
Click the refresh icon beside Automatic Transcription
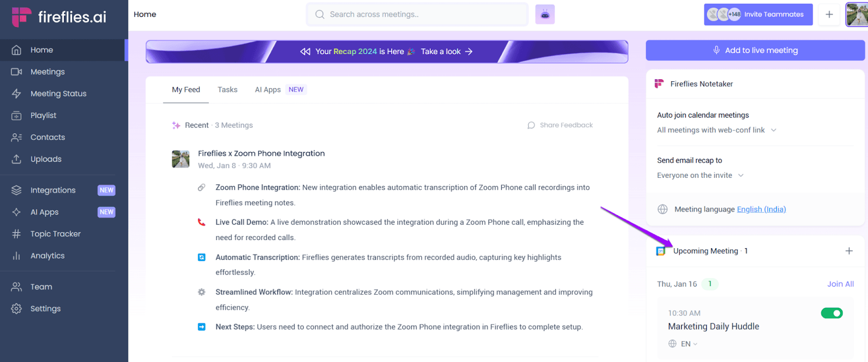tap(201, 257)
